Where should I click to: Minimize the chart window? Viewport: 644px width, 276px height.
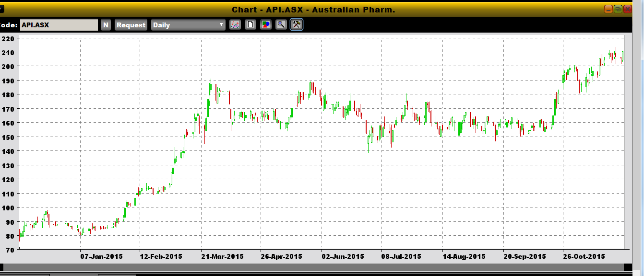coord(608,9)
